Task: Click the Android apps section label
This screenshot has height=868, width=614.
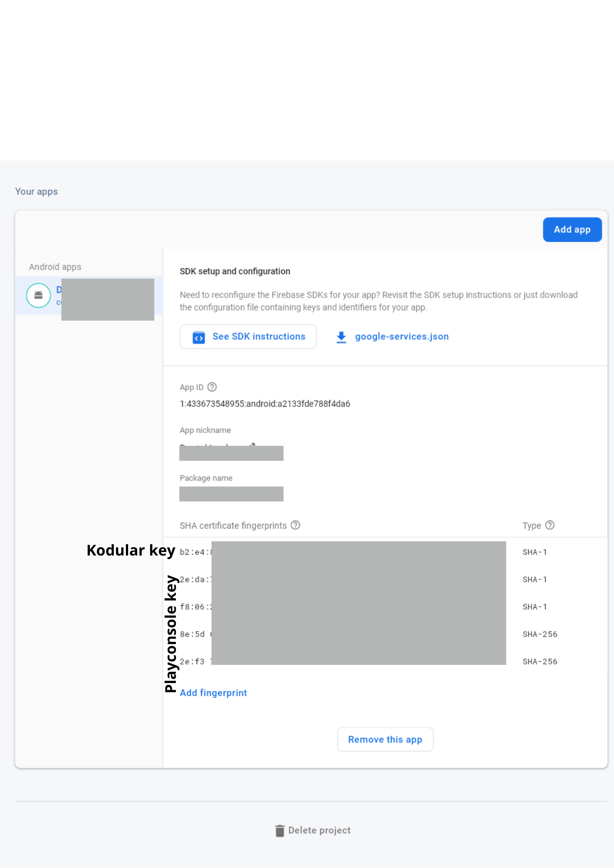Action: coord(55,267)
